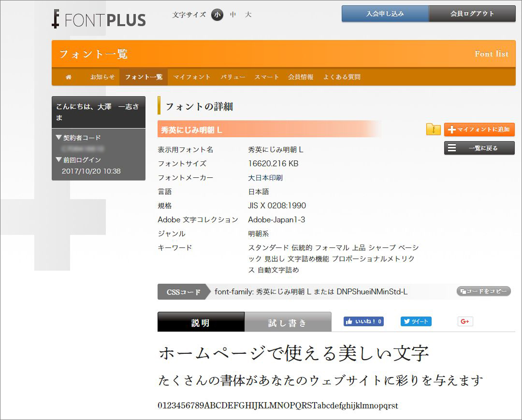522x420 pixels.
Task: Click the Google+ share icon
Action: click(x=465, y=321)
